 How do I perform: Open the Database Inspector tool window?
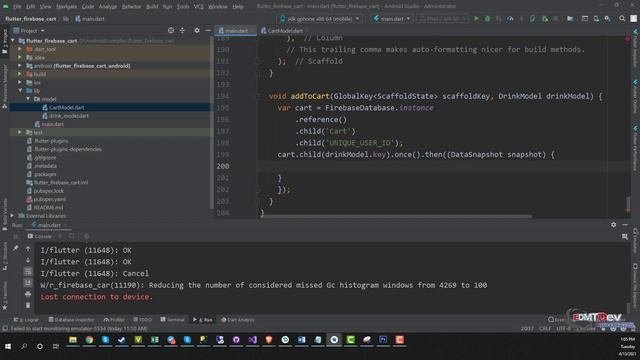[71, 320]
